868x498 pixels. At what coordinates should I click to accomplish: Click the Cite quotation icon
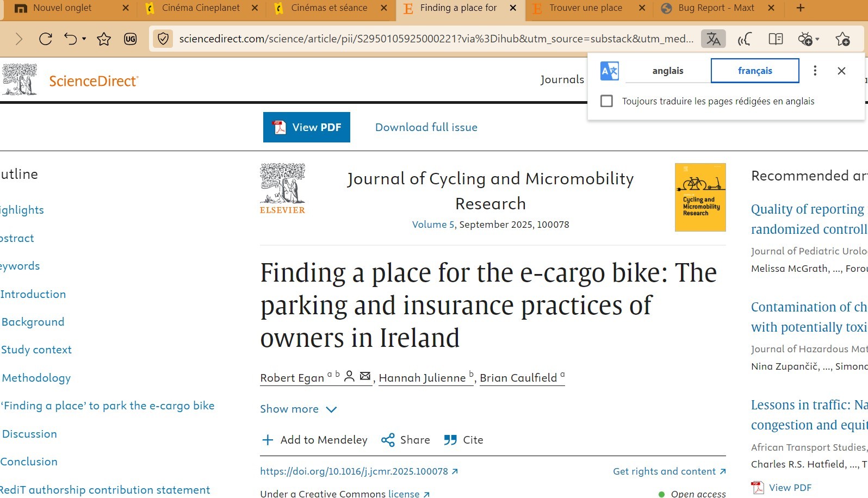click(450, 440)
